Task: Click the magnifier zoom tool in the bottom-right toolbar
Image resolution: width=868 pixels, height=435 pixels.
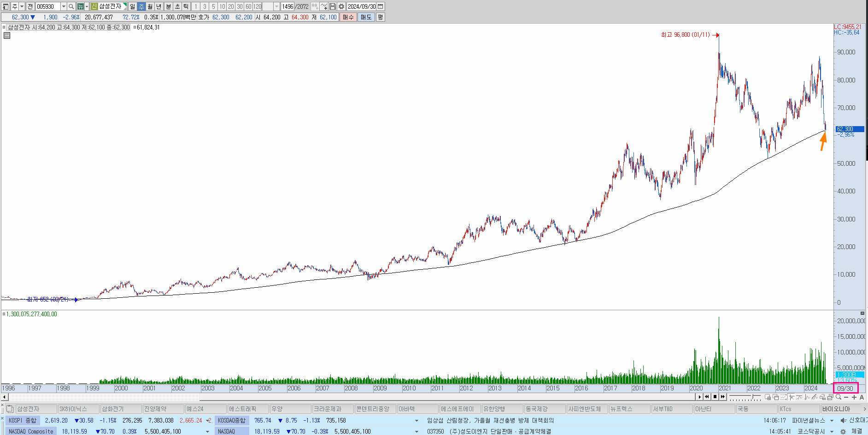Action: point(839,397)
